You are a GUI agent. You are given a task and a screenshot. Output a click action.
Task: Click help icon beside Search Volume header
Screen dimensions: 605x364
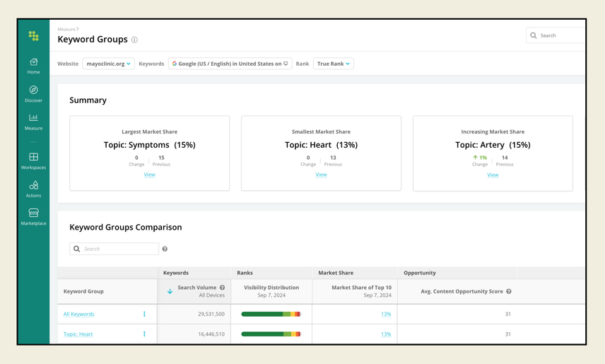tap(222, 288)
